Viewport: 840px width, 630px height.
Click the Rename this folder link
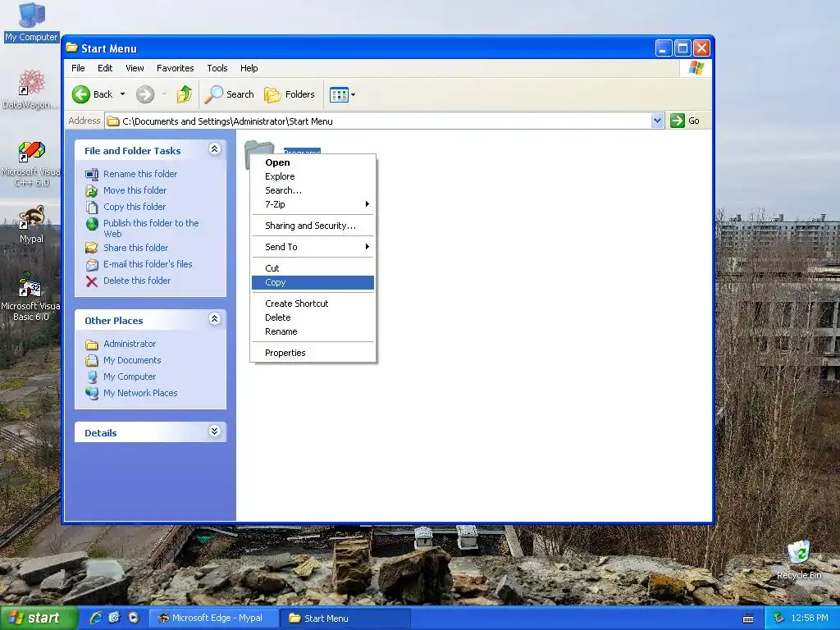pyautogui.click(x=139, y=174)
